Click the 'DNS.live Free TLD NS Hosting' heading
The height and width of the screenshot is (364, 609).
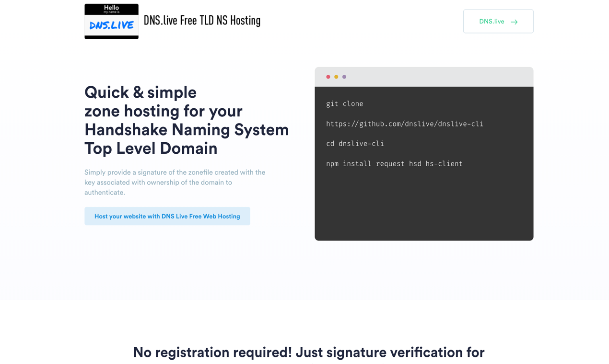(x=202, y=20)
